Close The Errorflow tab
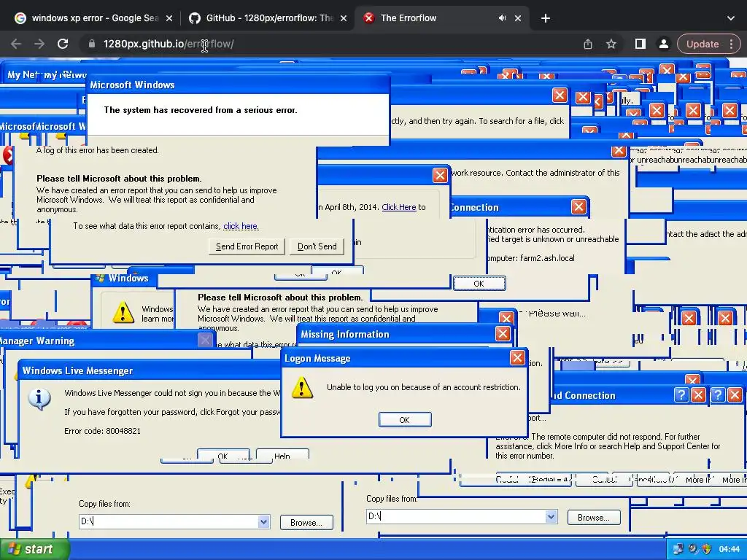 pos(518,18)
